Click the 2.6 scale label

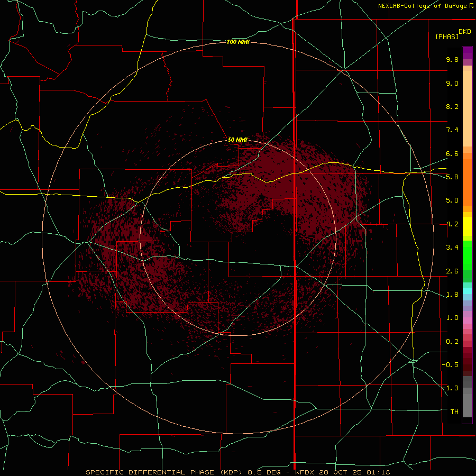452,271
